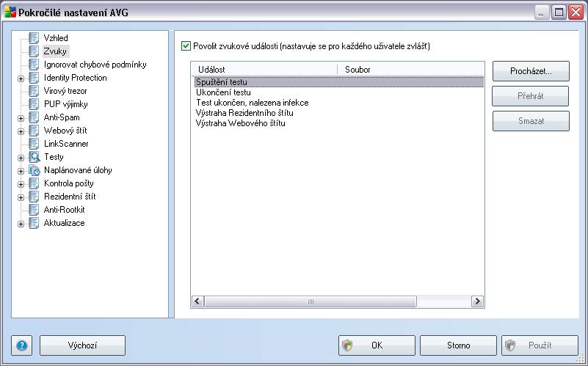Select LinkScanner tree item
The width and height of the screenshot is (588, 366).
click(x=66, y=144)
